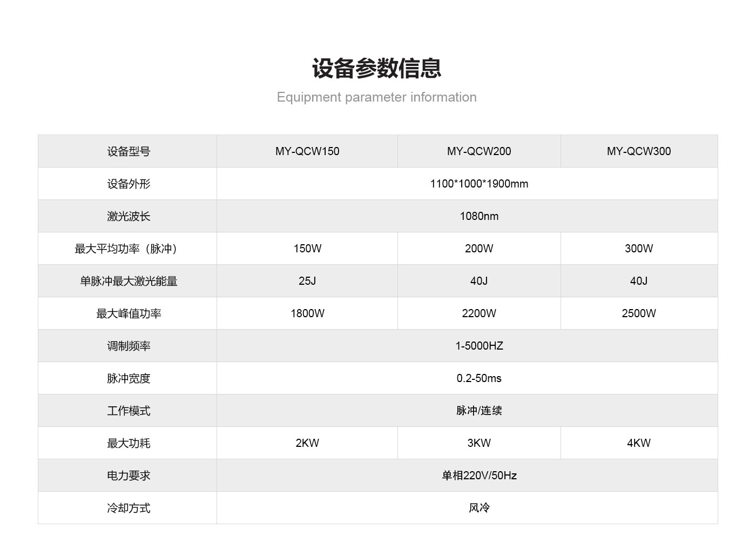
Task: Select the MY-QCW200 column header
Action: click(x=478, y=151)
